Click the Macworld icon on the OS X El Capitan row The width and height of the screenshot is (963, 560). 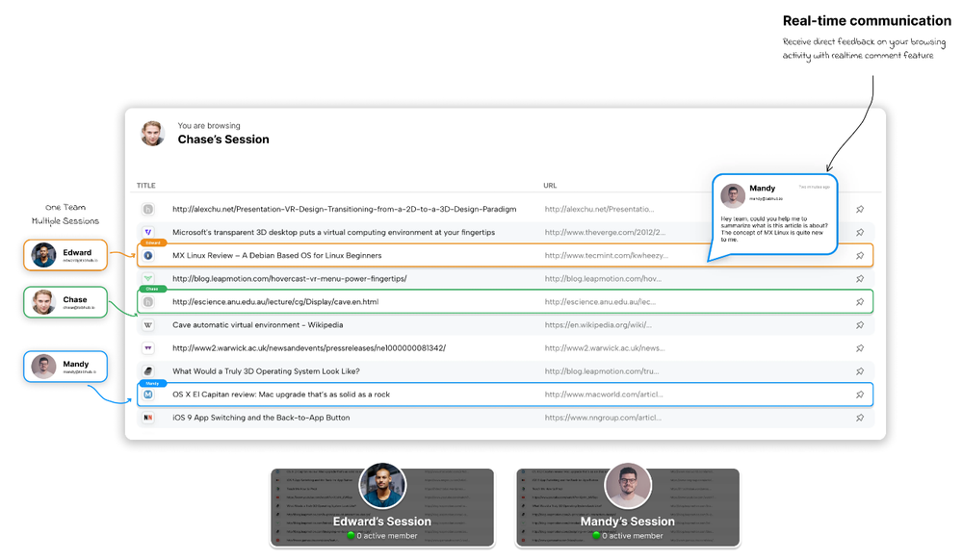click(148, 394)
